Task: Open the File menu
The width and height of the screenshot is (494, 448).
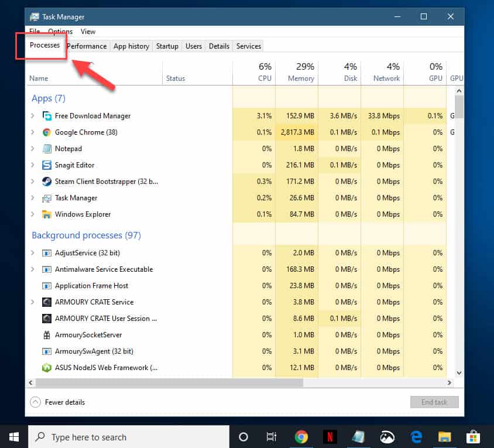Action: point(35,31)
